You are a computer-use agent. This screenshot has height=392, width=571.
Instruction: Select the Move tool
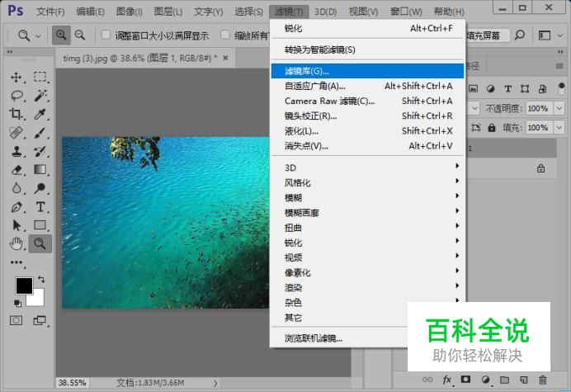pyautogui.click(x=17, y=78)
